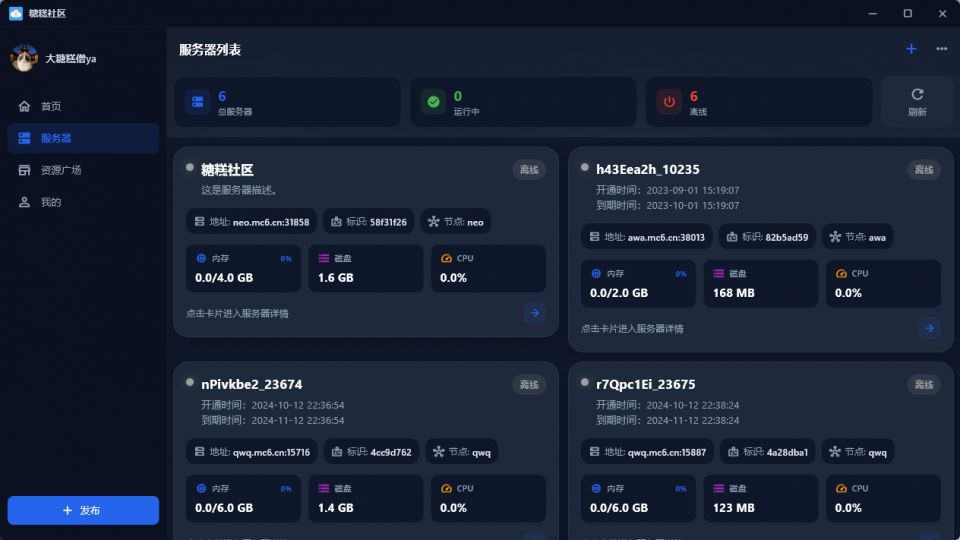
Task: Click the user avatar 大糖糕僧ya
Action: click(24, 58)
